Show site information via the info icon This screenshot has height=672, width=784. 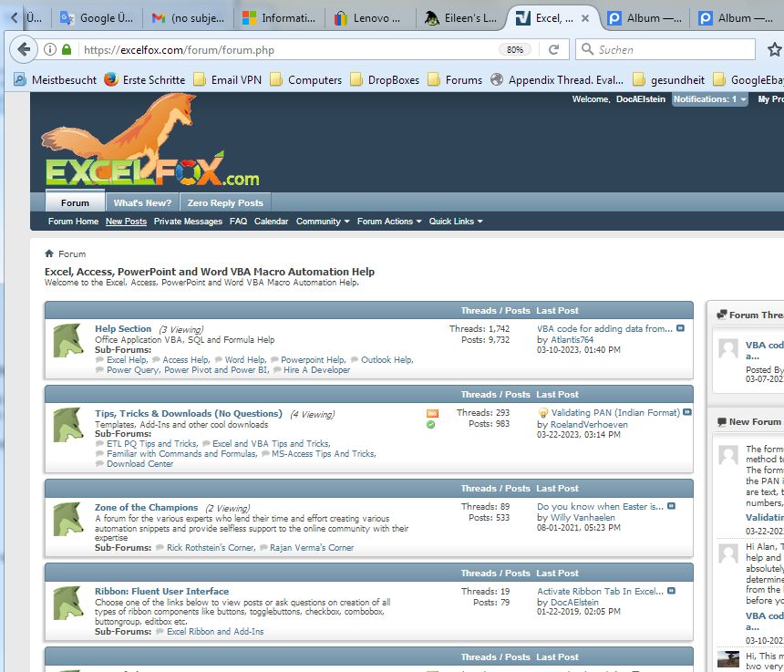pyautogui.click(x=50, y=49)
